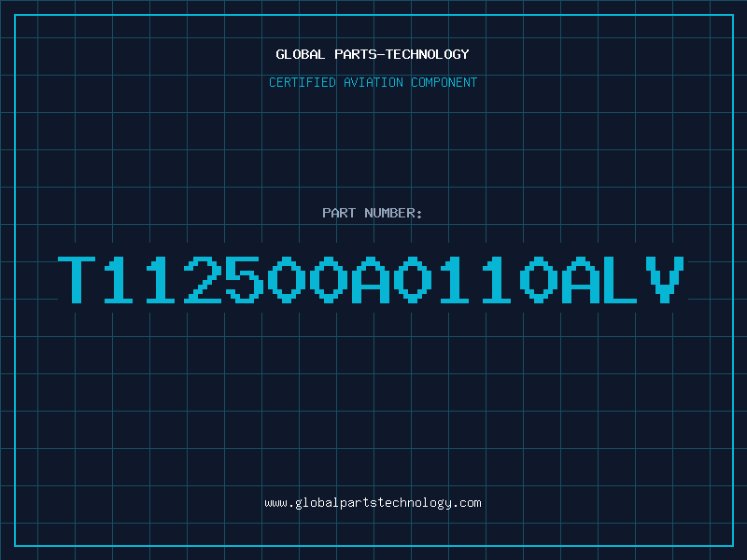Open the www.globalpartstechnology.com link

pyautogui.click(x=373, y=503)
